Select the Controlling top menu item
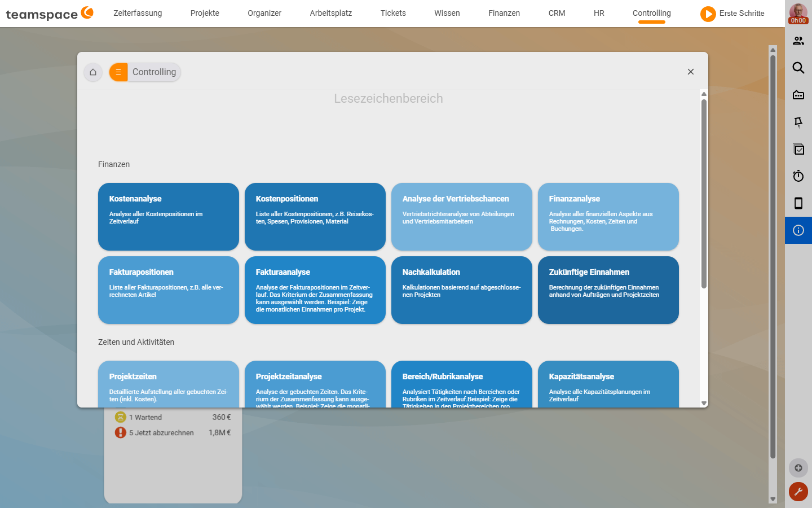812x508 pixels. 652,13
